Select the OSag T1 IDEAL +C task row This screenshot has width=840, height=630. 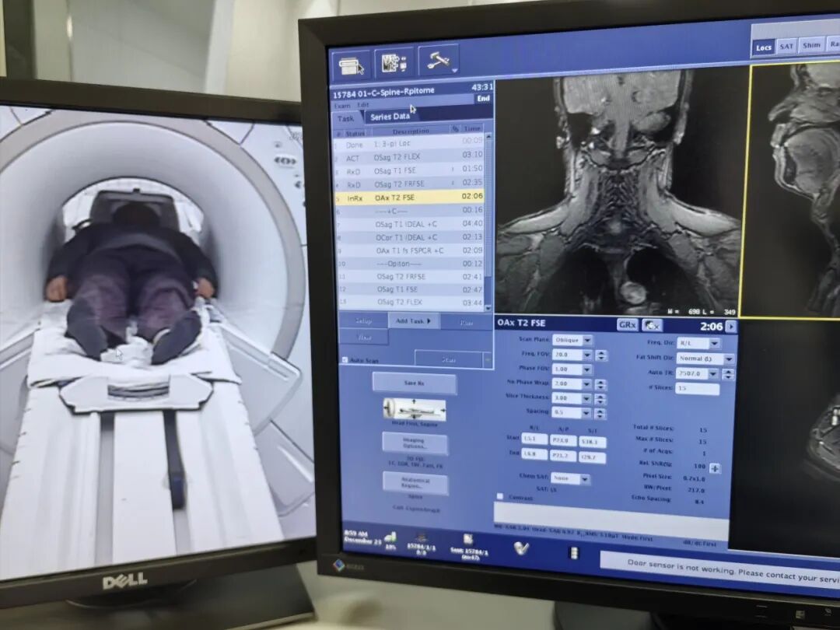(410, 224)
